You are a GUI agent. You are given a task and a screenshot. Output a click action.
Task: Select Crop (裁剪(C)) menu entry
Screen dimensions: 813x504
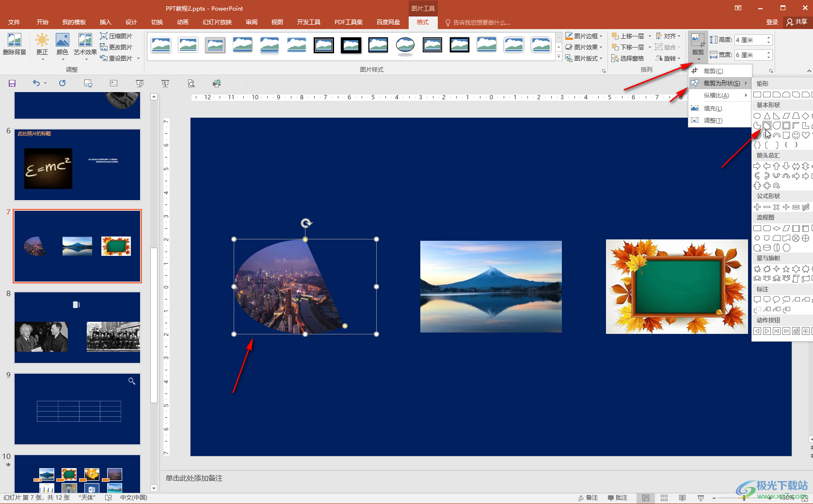coord(720,71)
